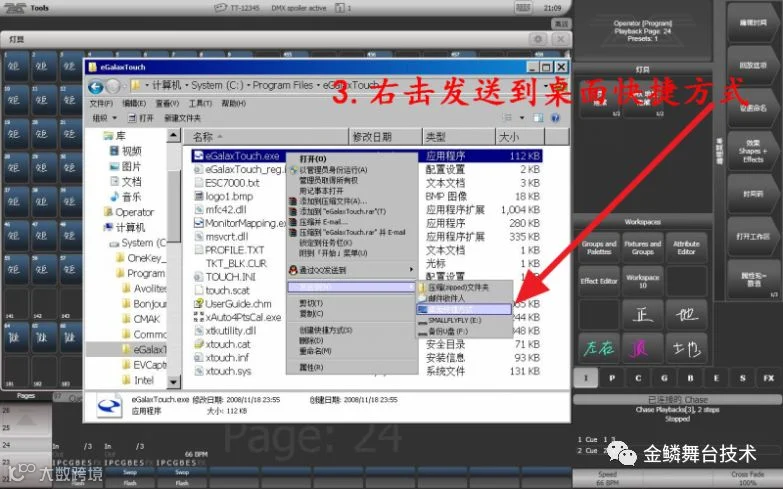
Task: Click the xAuto4PtsCal.exe file icon
Action: point(198,317)
